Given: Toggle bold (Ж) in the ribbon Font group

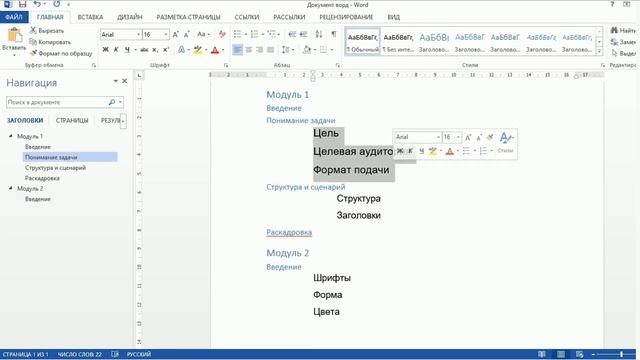Looking at the screenshot, I should point(105,50).
